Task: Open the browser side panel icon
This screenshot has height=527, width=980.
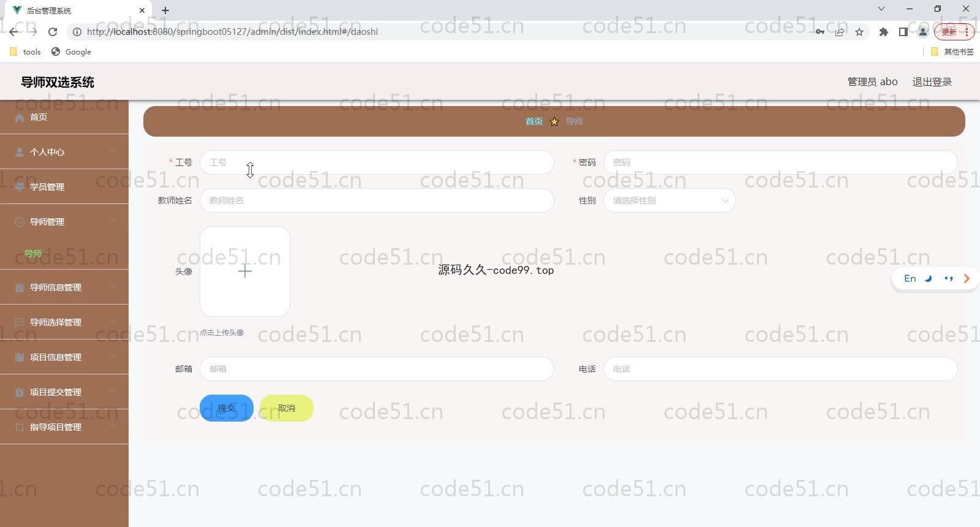Action: click(903, 32)
